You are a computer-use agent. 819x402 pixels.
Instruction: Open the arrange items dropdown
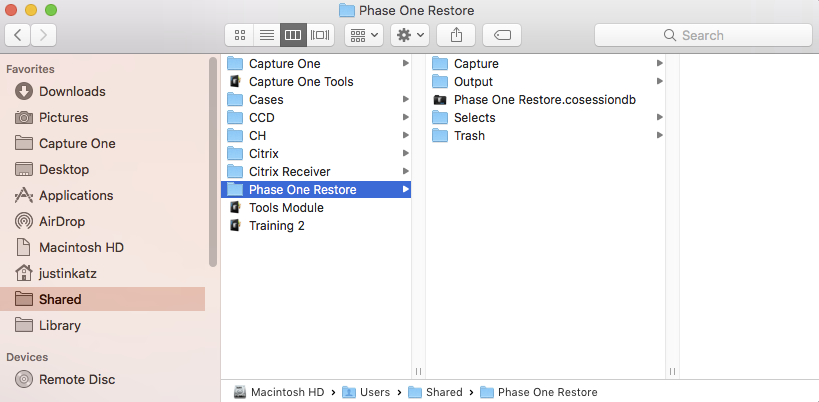tap(364, 36)
